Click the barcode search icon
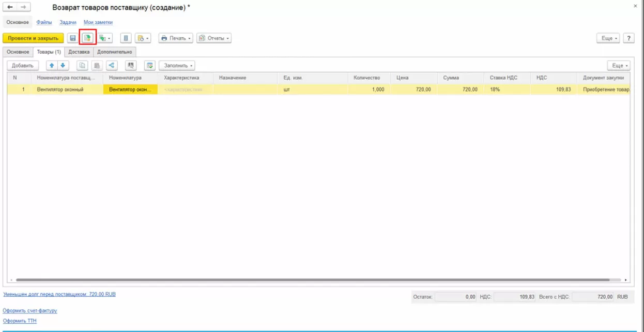The width and height of the screenshot is (644, 332). tap(131, 66)
